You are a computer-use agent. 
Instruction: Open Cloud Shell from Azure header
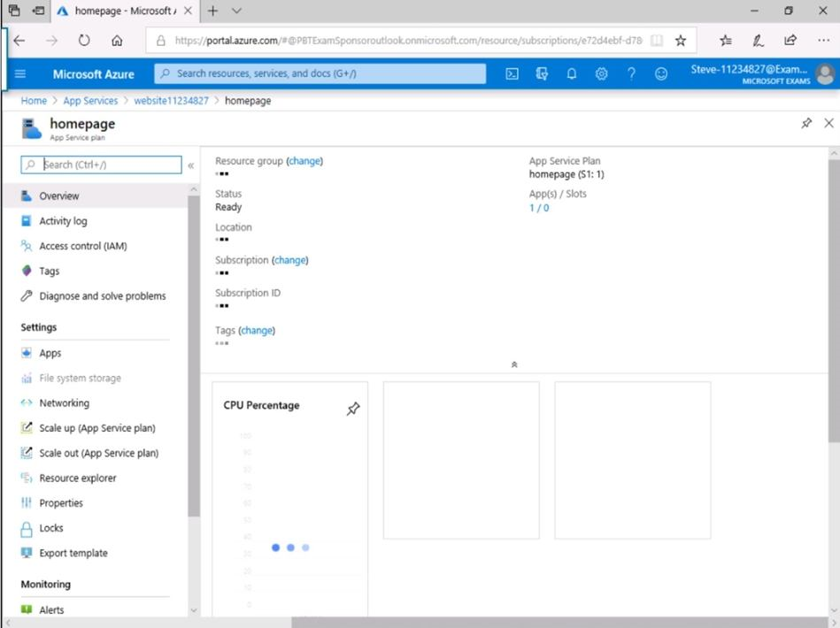click(x=512, y=74)
